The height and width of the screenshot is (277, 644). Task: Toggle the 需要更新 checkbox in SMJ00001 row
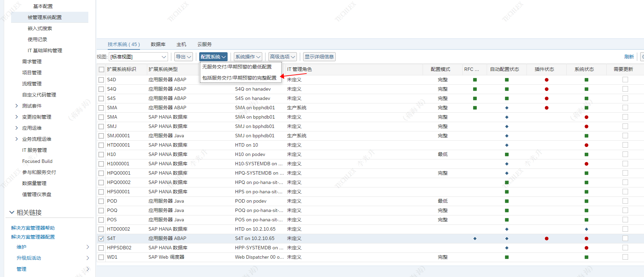(x=625, y=136)
